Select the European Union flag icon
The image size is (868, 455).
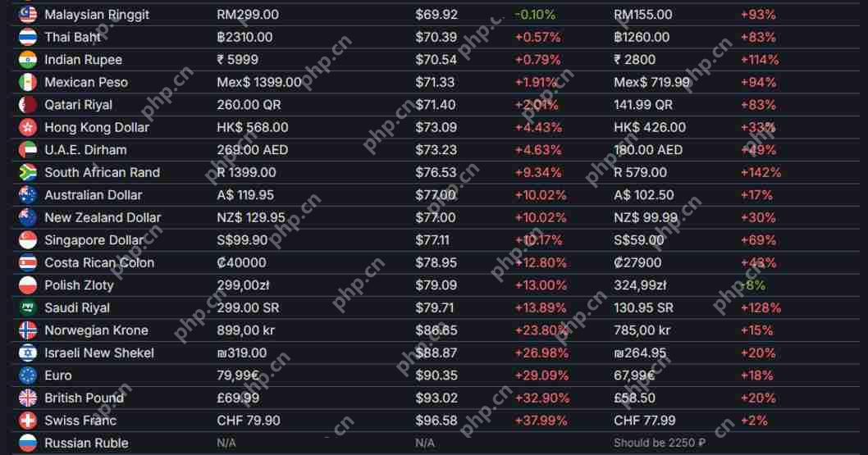(28, 375)
